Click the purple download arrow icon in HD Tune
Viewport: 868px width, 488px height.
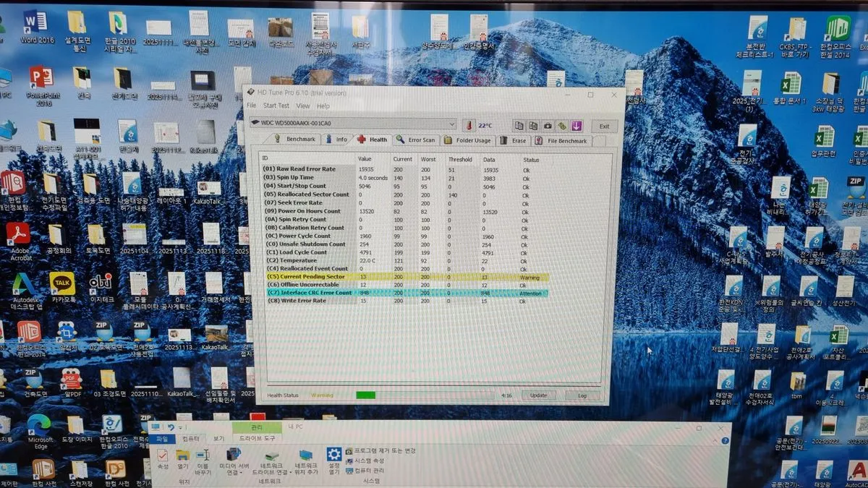[576, 126]
